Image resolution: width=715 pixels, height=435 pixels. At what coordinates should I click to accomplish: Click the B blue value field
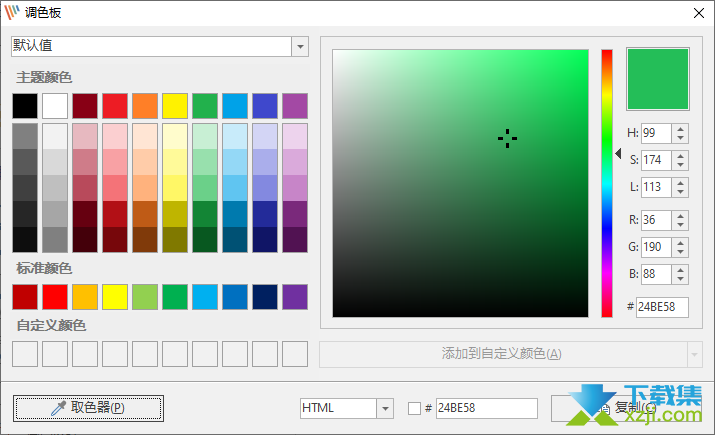pyautogui.click(x=656, y=274)
